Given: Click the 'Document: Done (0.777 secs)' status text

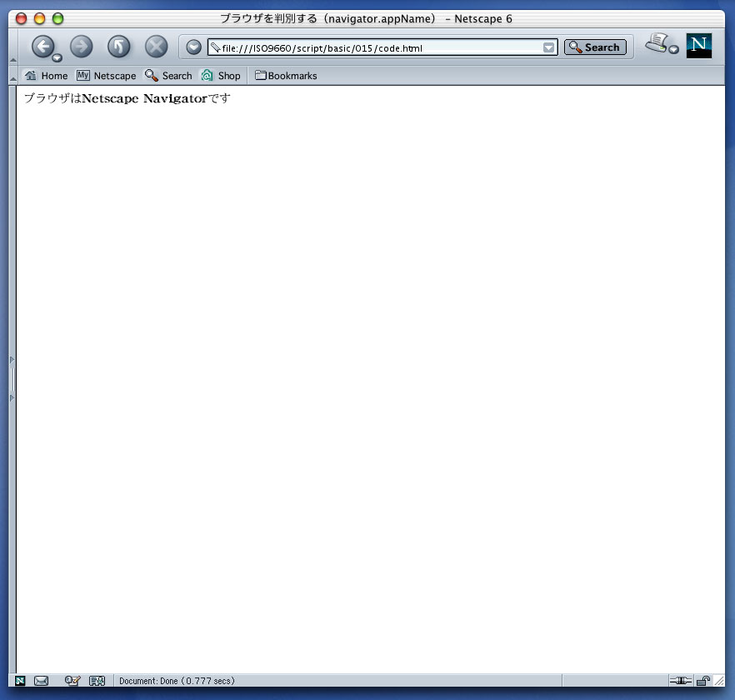Looking at the screenshot, I should pyautogui.click(x=177, y=681).
